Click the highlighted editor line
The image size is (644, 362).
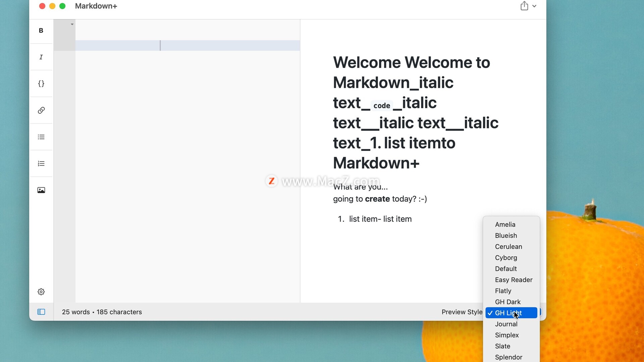pyautogui.click(x=187, y=46)
